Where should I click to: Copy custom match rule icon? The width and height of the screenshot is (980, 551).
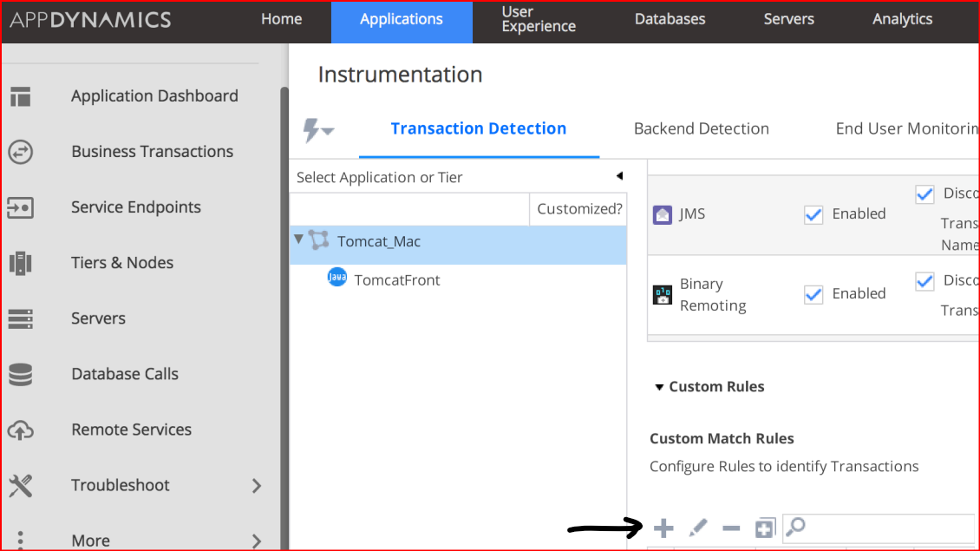(x=764, y=528)
